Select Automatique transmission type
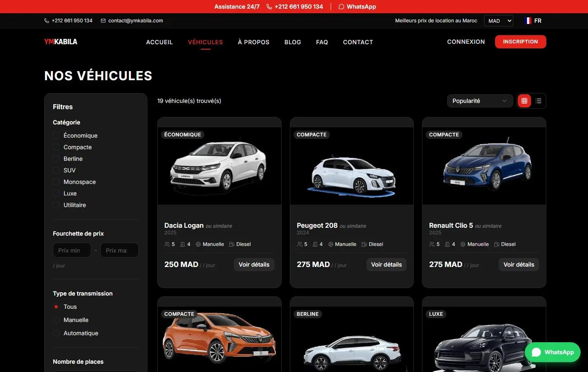This screenshot has height=372, width=588. (56, 333)
